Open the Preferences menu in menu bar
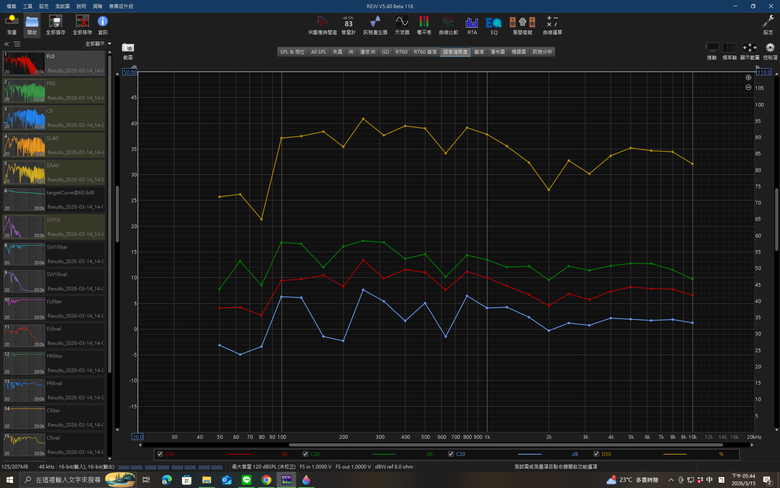Screen dimensions: 780x488 click(x=44, y=6)
